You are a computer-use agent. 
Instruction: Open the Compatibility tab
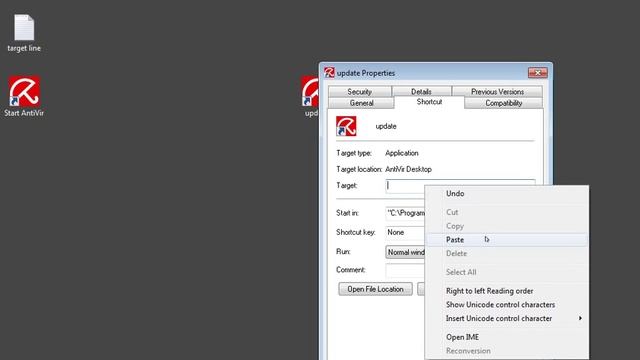(504, 103)
